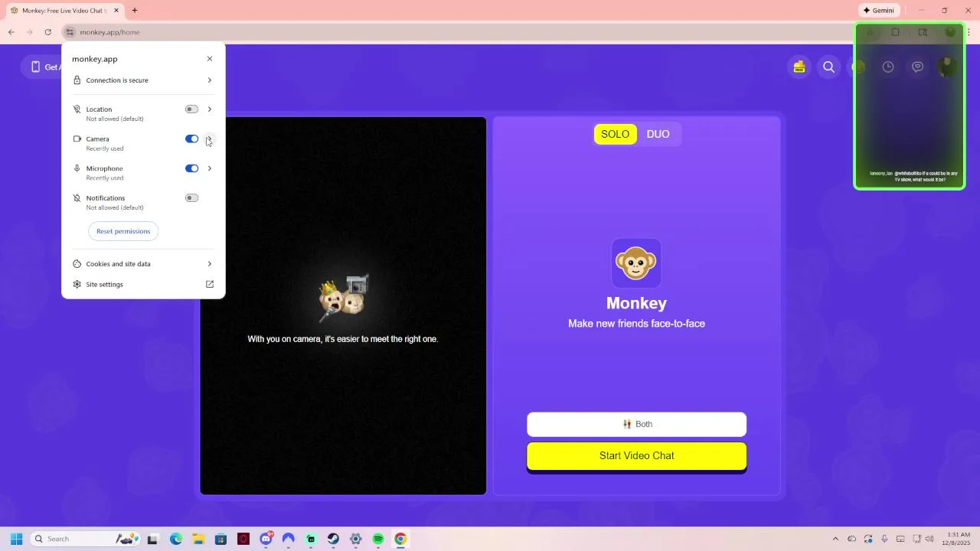The height and width of the screenshot is (551, 980).
Task: Open the messages speech bubble icon
Action: coord(918,67)
